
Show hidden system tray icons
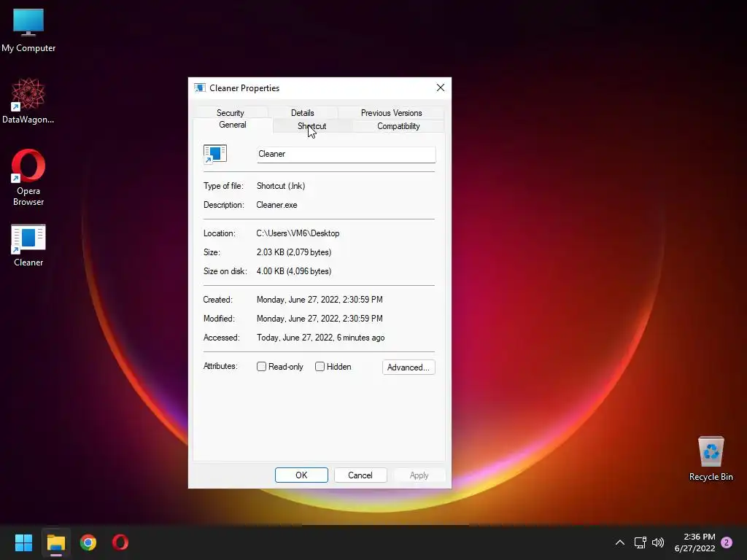620,542
